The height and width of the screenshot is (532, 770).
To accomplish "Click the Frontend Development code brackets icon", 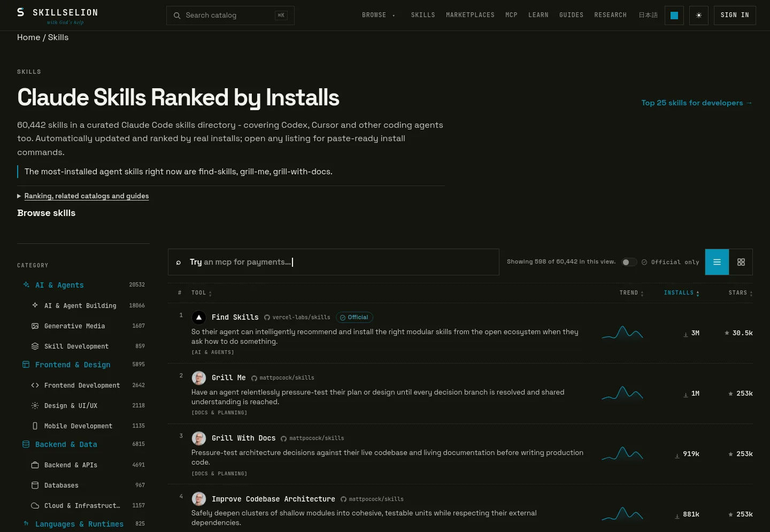I will (x=35, y=385).
